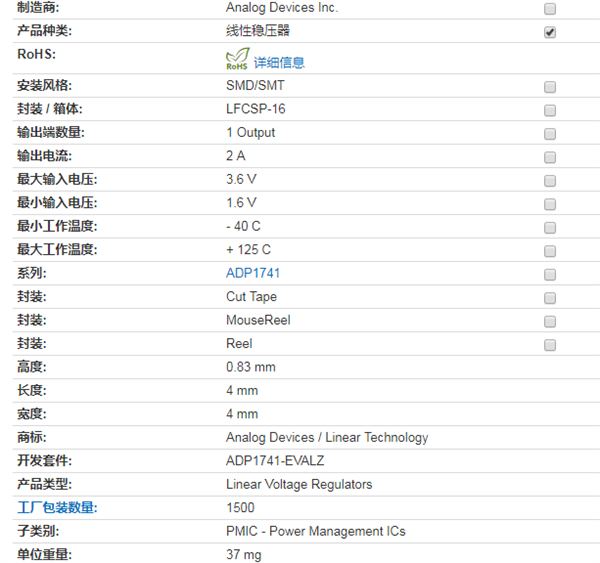Viewport: 600px width, 563px height.
Task: Check the 输出电流 2 A checkbox
Action: point(550,157)
